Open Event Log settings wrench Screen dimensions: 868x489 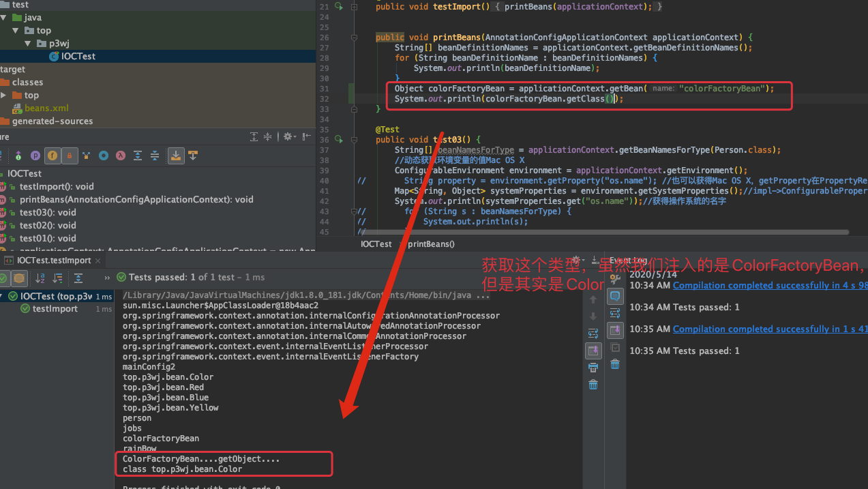(615, 279)
